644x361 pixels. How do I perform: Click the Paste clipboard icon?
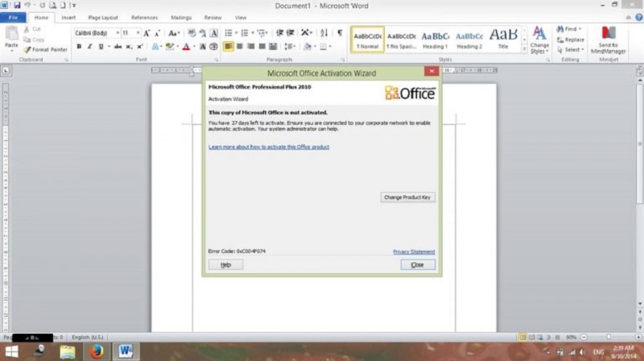[x=11, y=33]
